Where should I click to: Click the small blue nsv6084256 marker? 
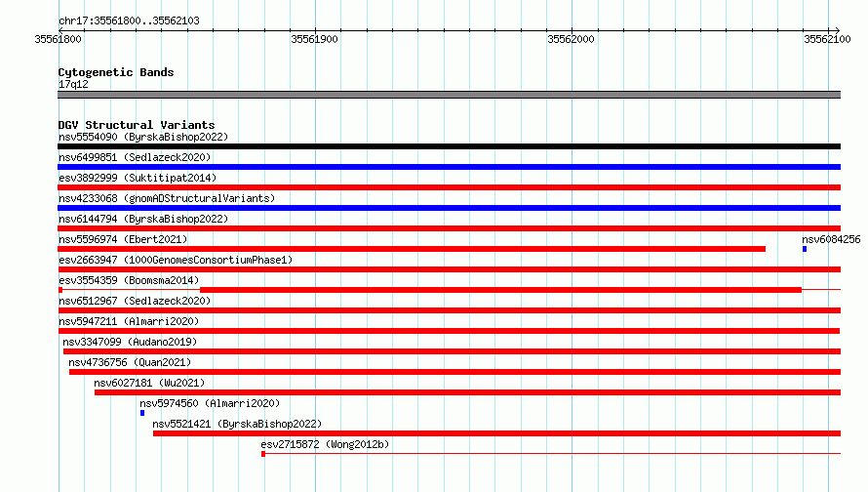tap(805, 249)
